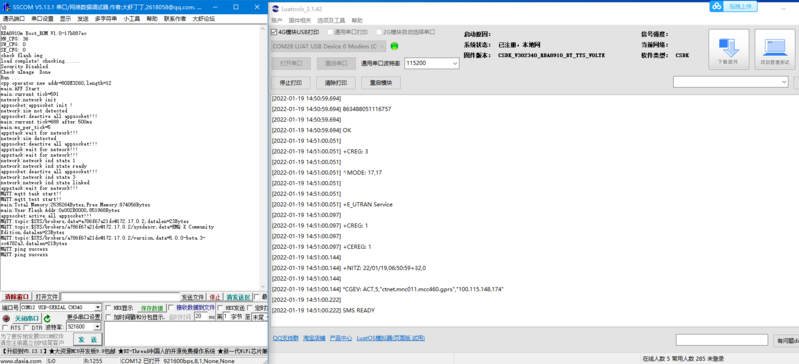Open 串口设置 menu in SSCOM
This screenshot has width=799, height=364.
coord(42,18)
